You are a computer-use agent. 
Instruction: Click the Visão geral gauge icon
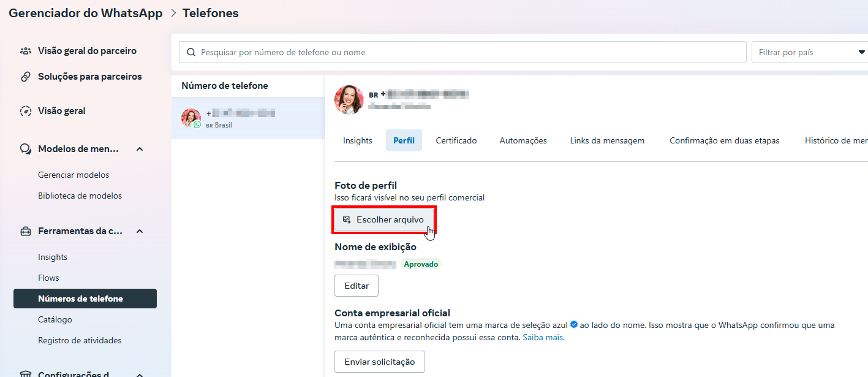pyautogui.click(x=26, y=111)
